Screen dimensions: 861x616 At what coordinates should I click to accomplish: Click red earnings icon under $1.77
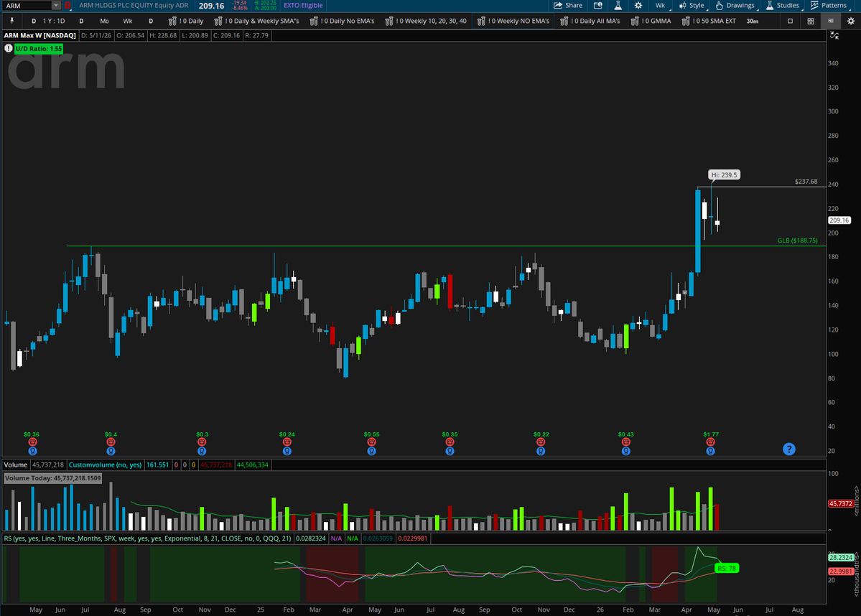click(x=710, y=442)
